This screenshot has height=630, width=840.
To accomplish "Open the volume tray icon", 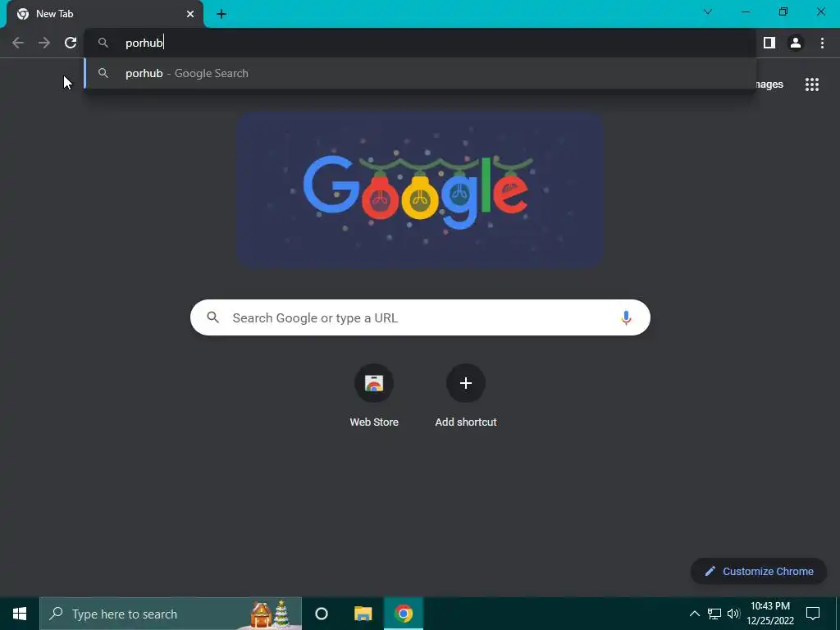I will (733, 614).
